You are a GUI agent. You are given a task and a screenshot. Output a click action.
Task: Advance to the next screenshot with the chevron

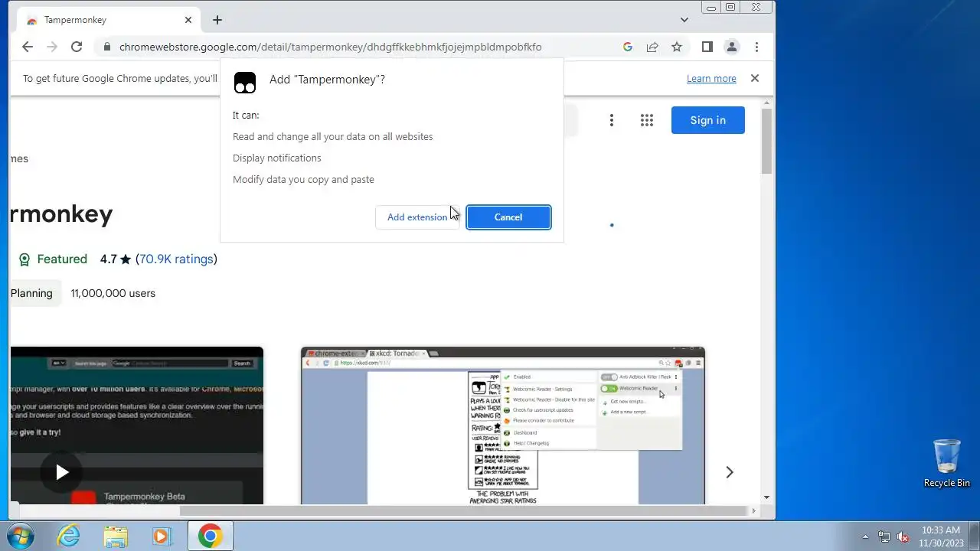[x=730, y=472]
